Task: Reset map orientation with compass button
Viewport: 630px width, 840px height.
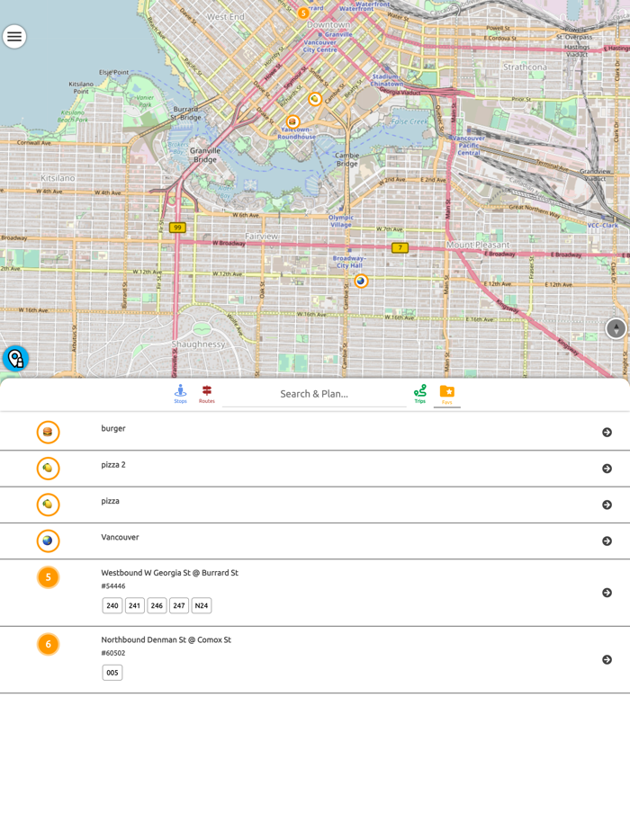Action: tap(616, 328)
